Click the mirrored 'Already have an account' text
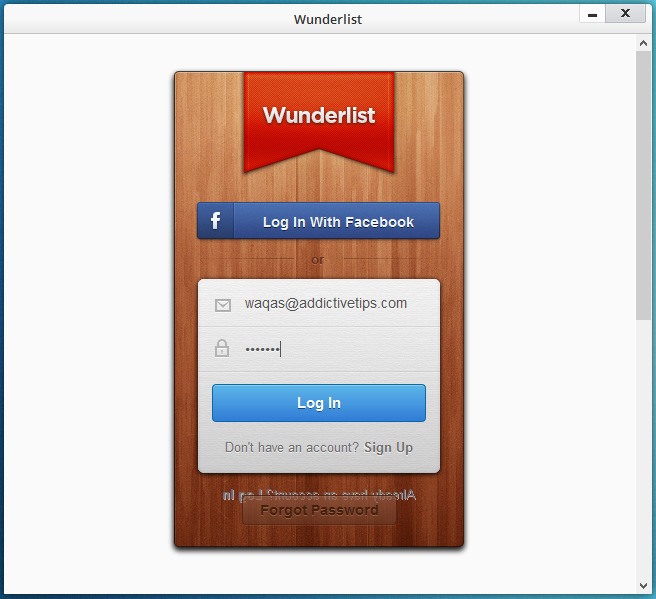The width and height of the screenshot is (656, 599). tap(319, 495)
